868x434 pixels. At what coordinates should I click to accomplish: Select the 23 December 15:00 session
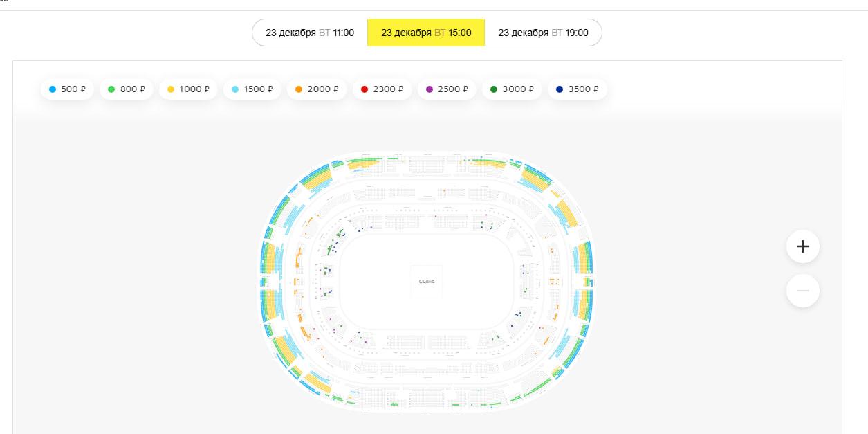[x=426, y=33]
